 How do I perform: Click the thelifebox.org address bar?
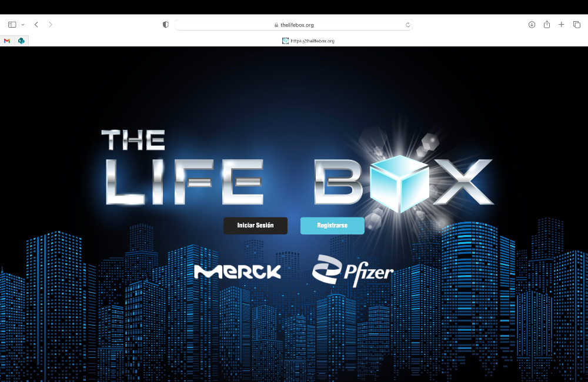coord(294,25)
